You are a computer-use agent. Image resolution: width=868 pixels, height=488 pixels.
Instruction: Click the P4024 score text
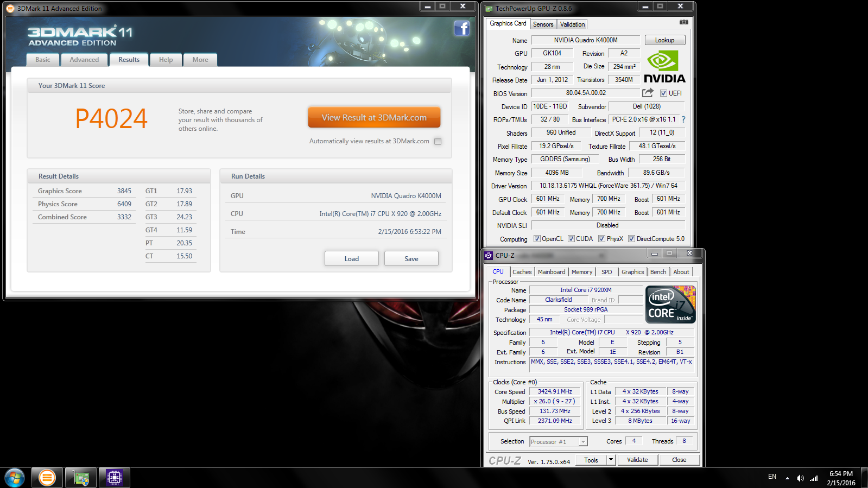click(111, 118)
